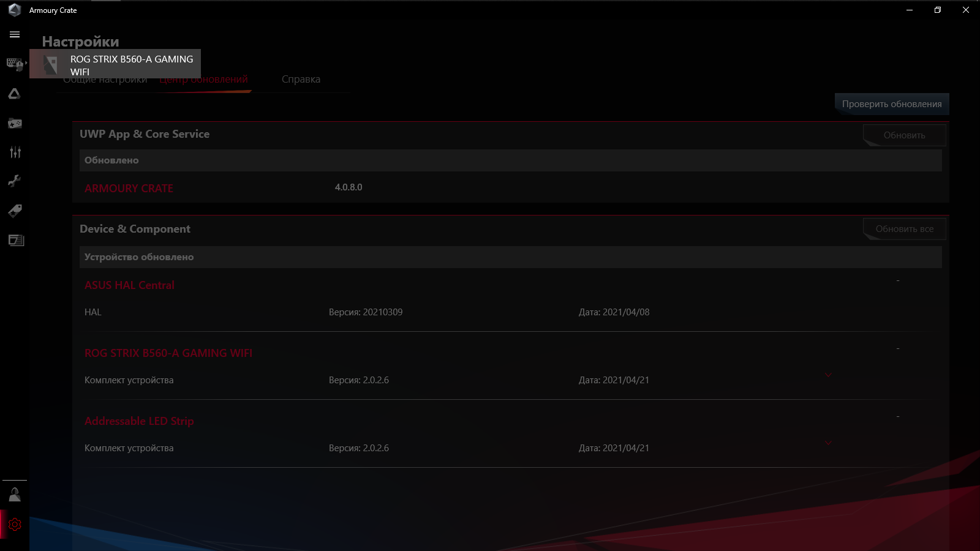
Task: Open Featured deals tag icon
Action: (15, 211)
